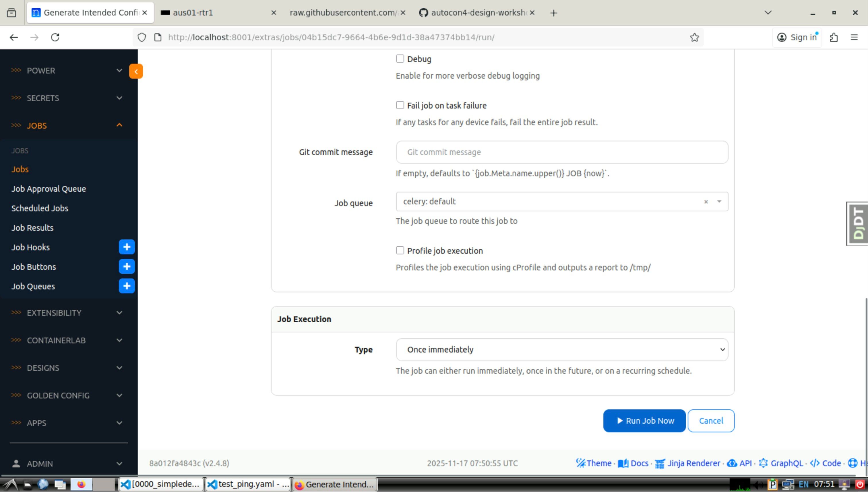Reload the page in the browser

point(55,37)
